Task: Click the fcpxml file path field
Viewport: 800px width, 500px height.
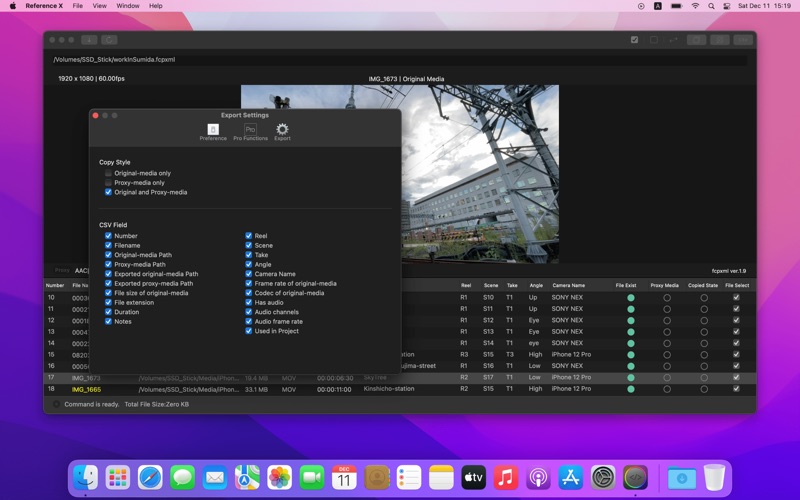Action: click(399, 60)
